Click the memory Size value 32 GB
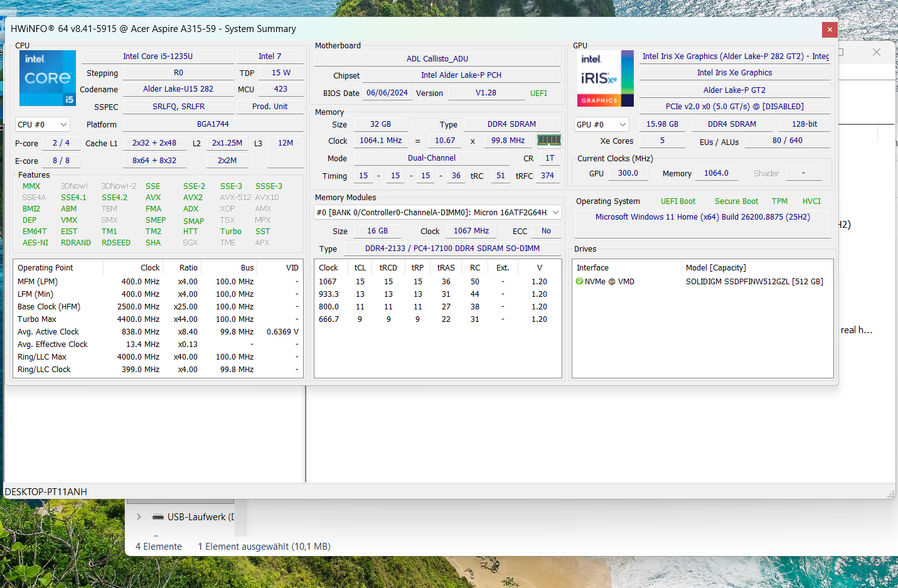The width and height of the screenshot is (898, 588). coord(380,124)
